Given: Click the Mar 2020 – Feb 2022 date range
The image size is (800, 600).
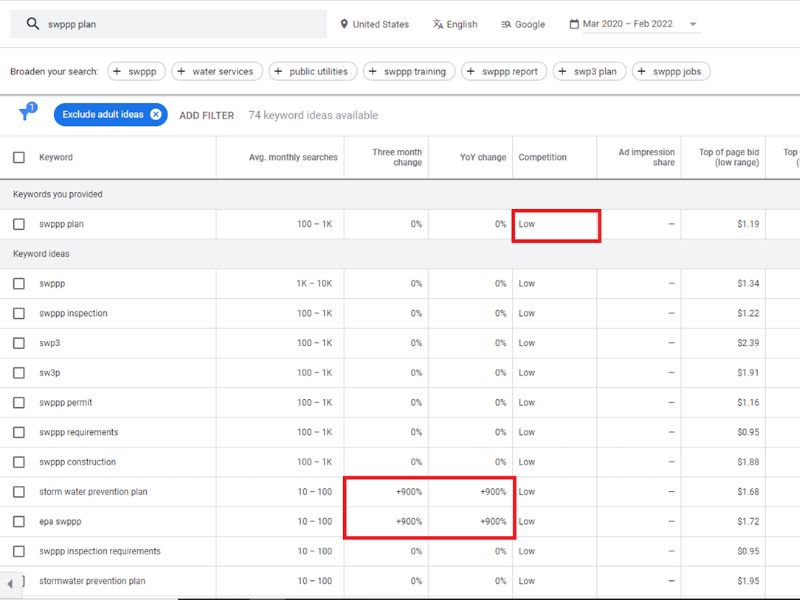Looking at the screenshot, I should pos(628,24).
